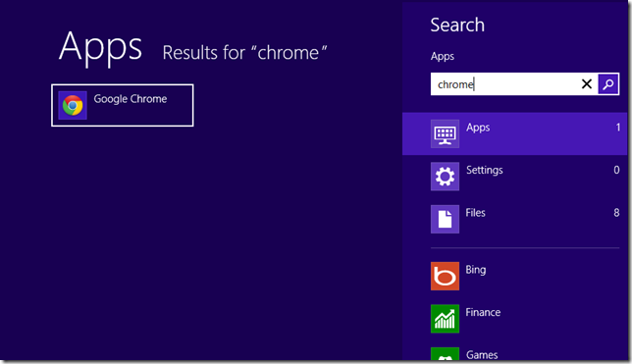Click the Files document icon
The width and height of the screenshot is (632, 364).
pyautogui.click(x=445, y=220)
